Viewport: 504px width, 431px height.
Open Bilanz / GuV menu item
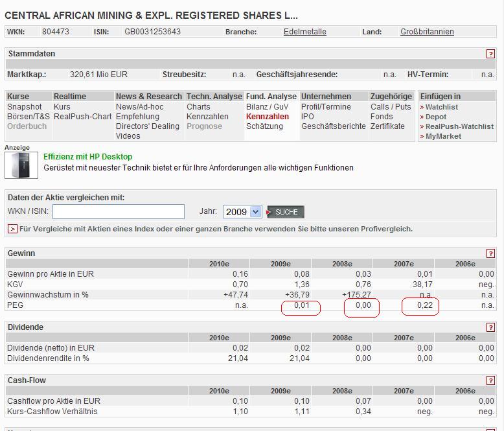(x=267, y=107)
